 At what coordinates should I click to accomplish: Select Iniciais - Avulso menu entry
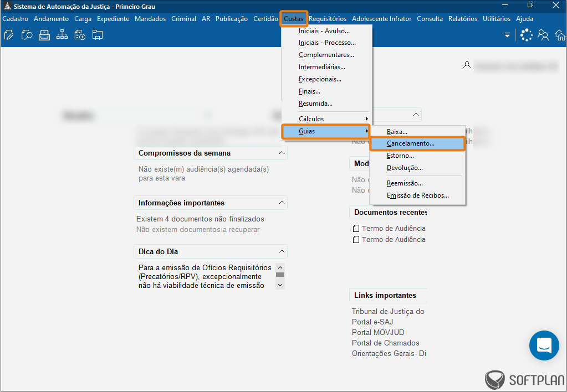(327, 31)
